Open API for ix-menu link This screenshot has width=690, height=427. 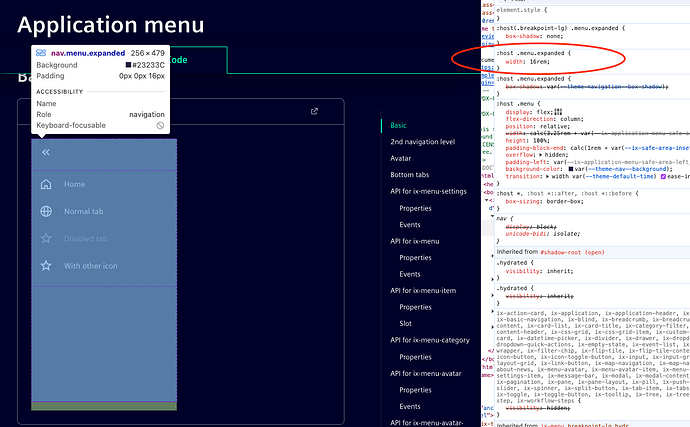point(415,241)
